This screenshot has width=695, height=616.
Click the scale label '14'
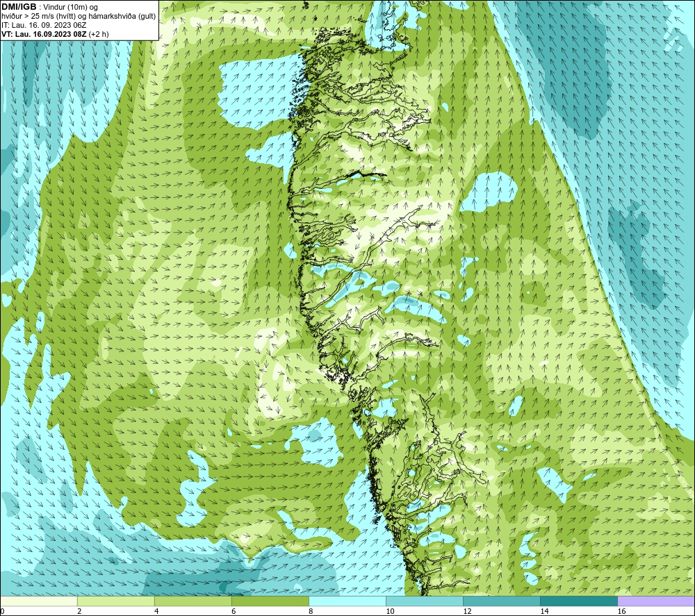pos(544,611)
